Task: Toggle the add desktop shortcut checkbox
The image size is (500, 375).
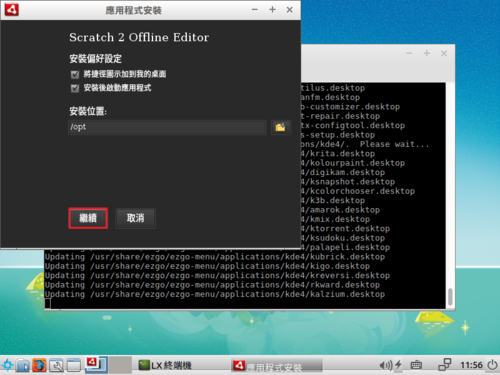Action: tap(75, 74)
